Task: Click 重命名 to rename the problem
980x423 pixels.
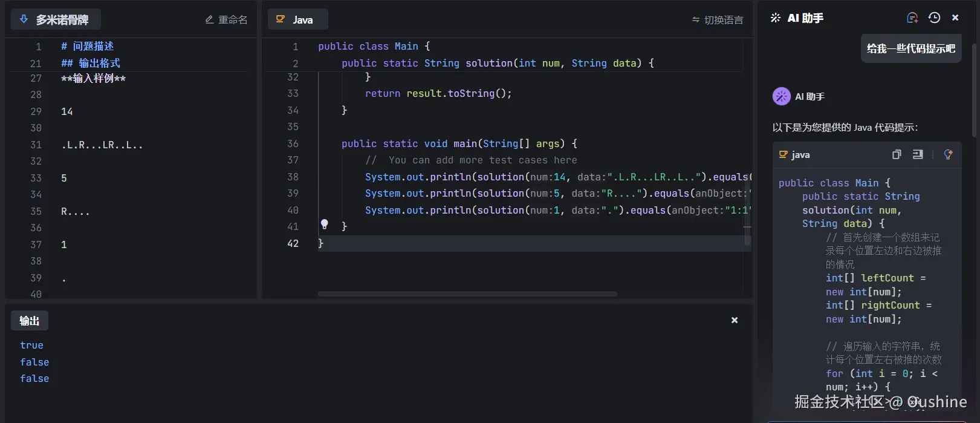Action: [226, 20]
